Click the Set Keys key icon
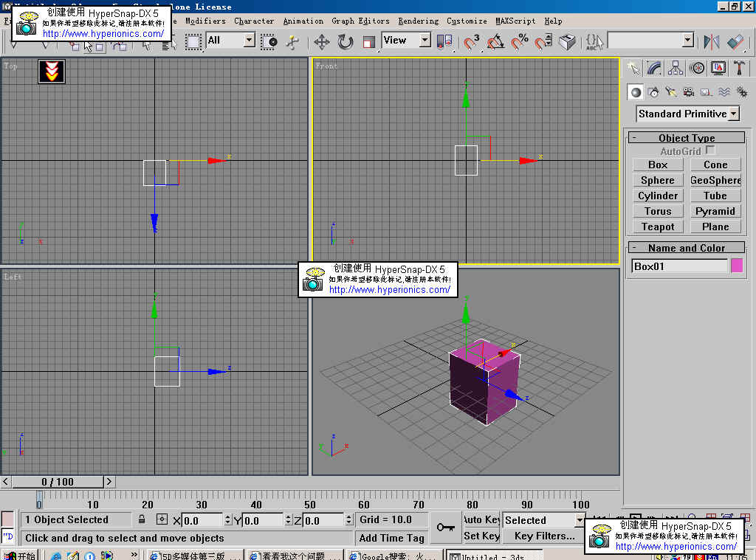756x560 pixels. coord(445,528)
